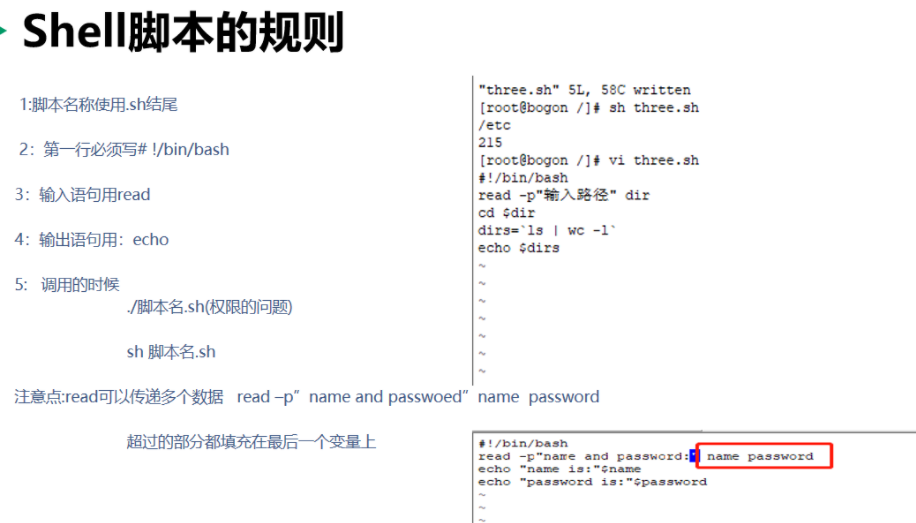
Task: Click the blue cursor block in the read line
Action: [693, 456]
